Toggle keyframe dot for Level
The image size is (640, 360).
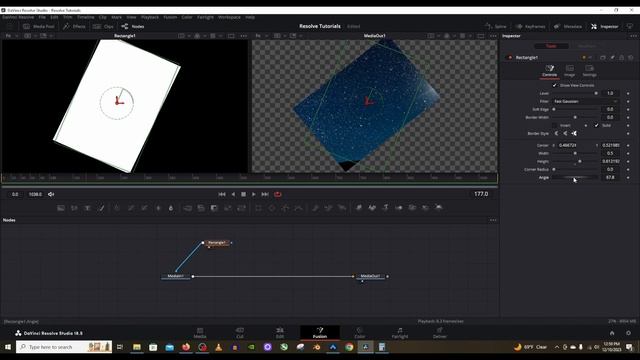click(x=628, y=93)
